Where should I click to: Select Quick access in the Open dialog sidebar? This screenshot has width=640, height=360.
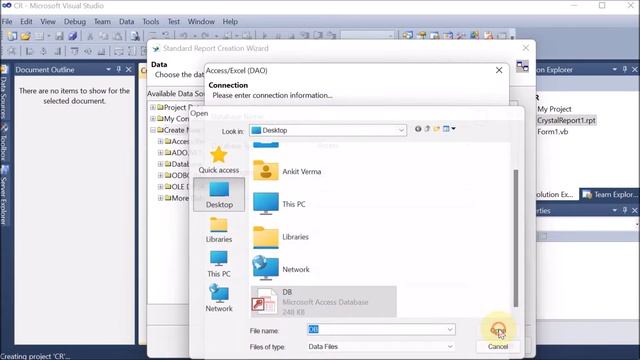pos(219,160)
